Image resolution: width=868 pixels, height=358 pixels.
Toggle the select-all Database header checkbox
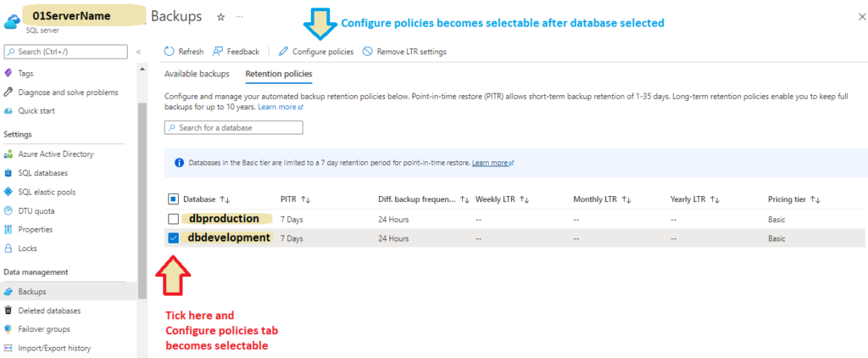tap(173, 199)
